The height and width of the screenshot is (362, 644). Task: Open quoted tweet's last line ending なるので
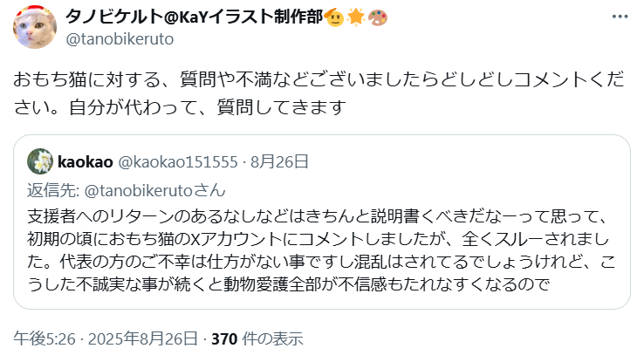pos(288,284)
